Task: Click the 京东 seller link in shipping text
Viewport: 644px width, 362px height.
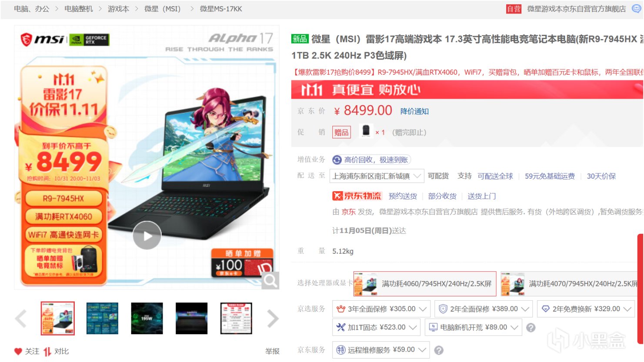Action: 348,212
